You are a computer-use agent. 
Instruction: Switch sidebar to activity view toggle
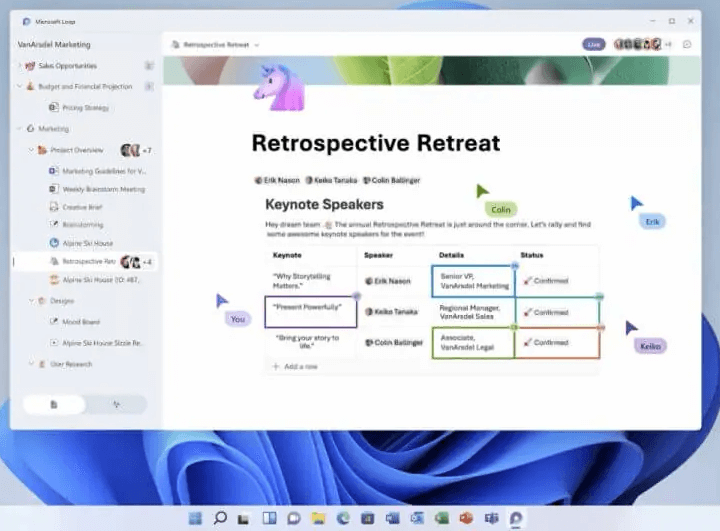coord(117,405)
